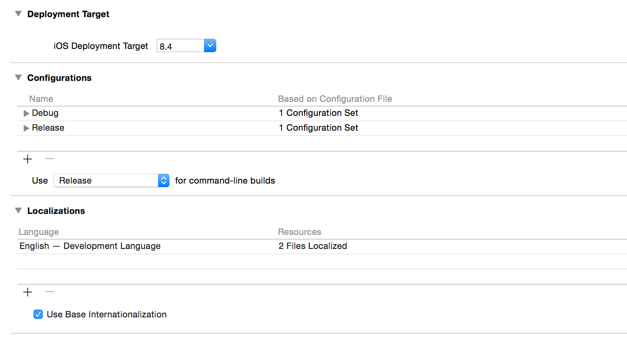Collapse the Localizations section
This screenshot has height=364, width=627.
18,211
